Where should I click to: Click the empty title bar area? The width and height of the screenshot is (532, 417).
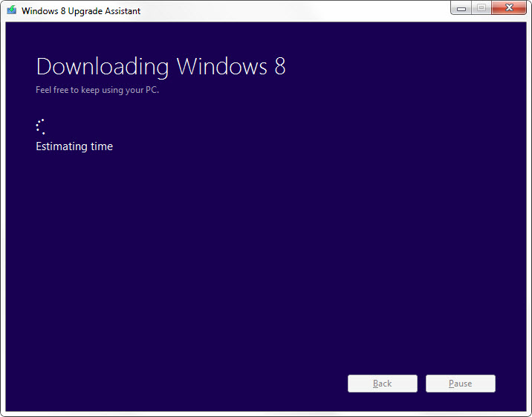(x=297, y=10)
